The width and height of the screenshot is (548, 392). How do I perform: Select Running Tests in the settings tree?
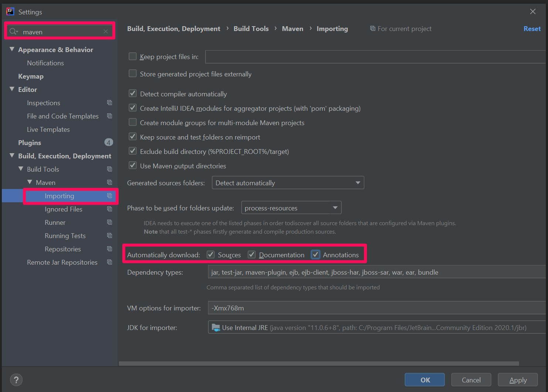(x=65, y=235)
